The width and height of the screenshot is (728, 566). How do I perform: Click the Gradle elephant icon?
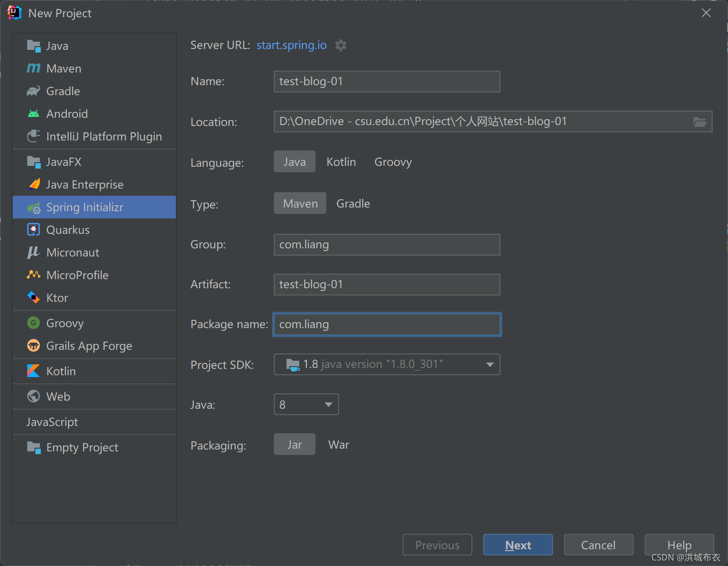(34, 91)
